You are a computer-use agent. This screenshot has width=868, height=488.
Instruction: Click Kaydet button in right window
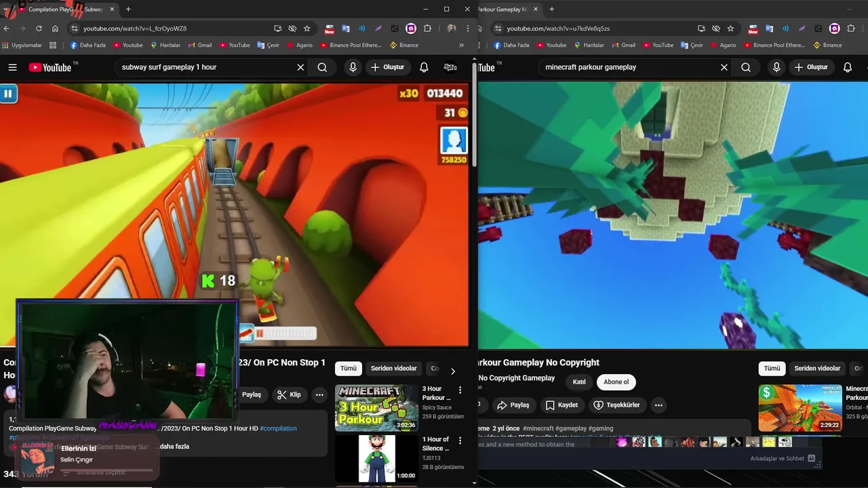561,405
